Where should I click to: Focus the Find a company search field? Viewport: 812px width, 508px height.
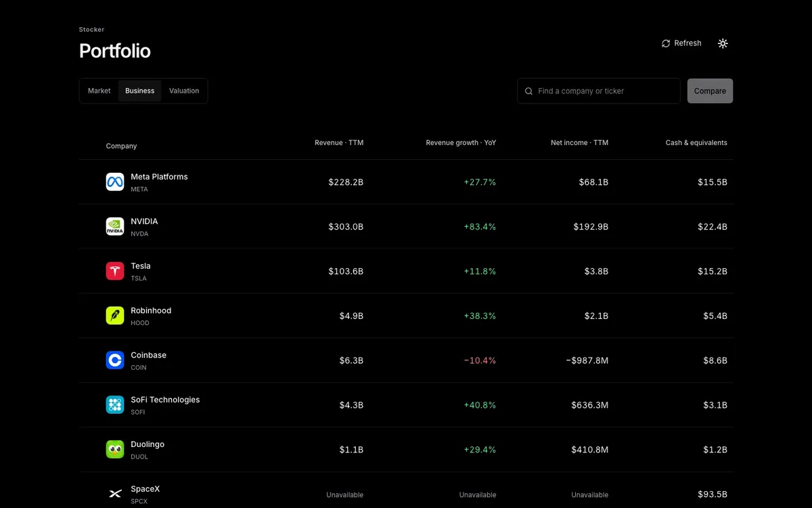pos(598,91)
